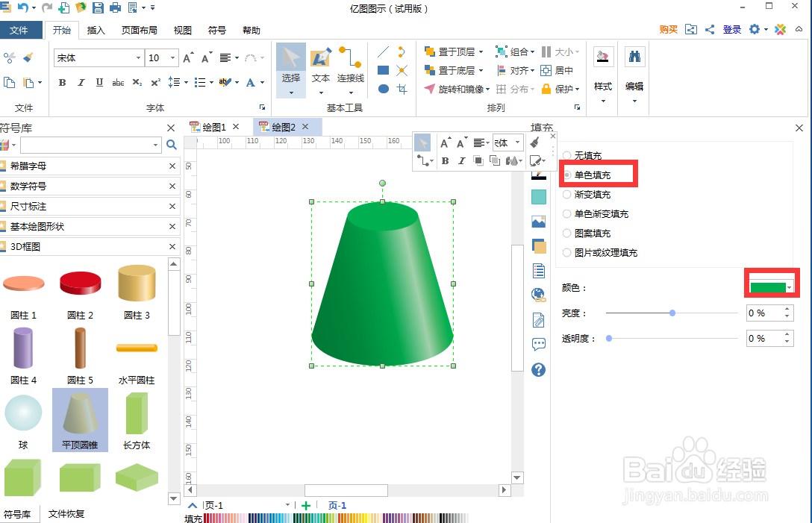This screenshot has width=812, height=523.
Task: Open the fill color dropdown next to 颜色
Action: (x=789, y=287)
